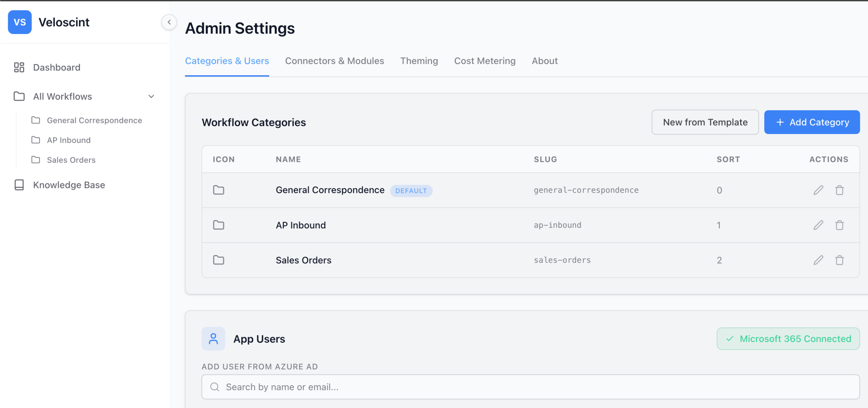Click the Dashboard grid icon

pyautogui.click(x=19, y=67)
